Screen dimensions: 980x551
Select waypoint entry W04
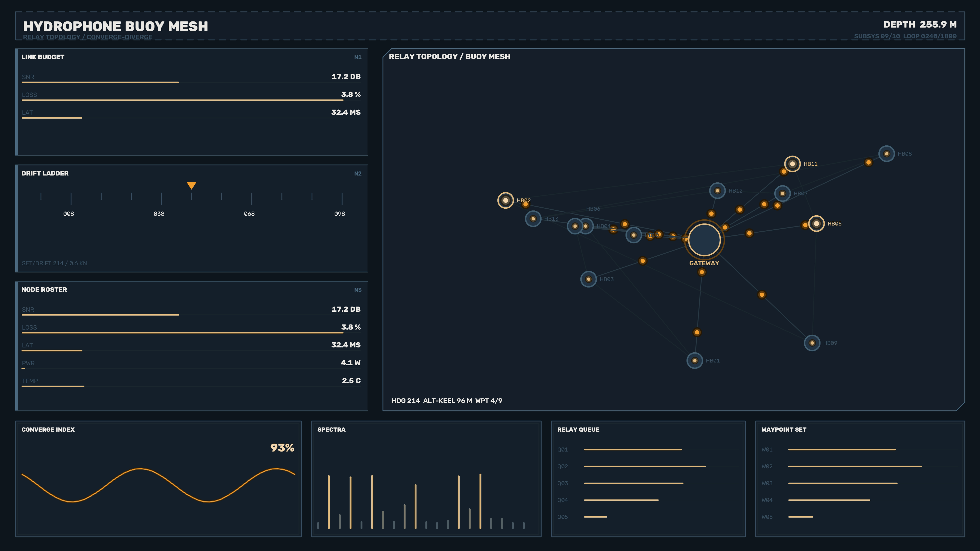[816, 500]
